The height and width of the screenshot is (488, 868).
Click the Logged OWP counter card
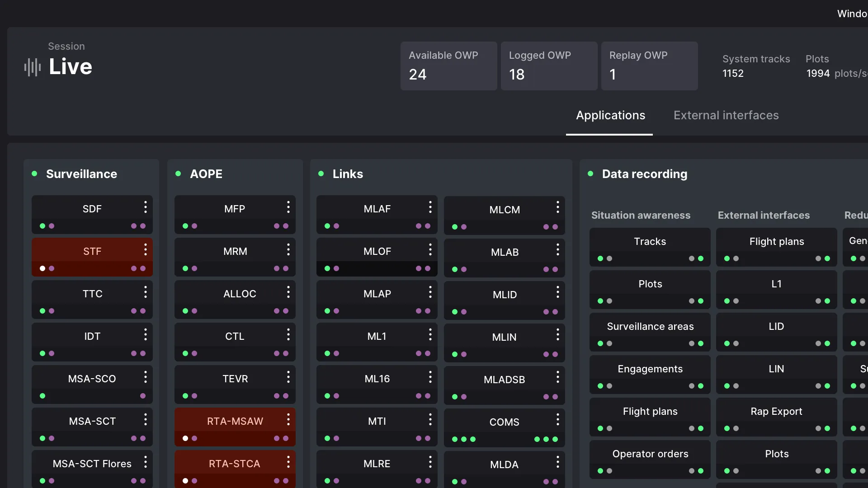point(548,66)
